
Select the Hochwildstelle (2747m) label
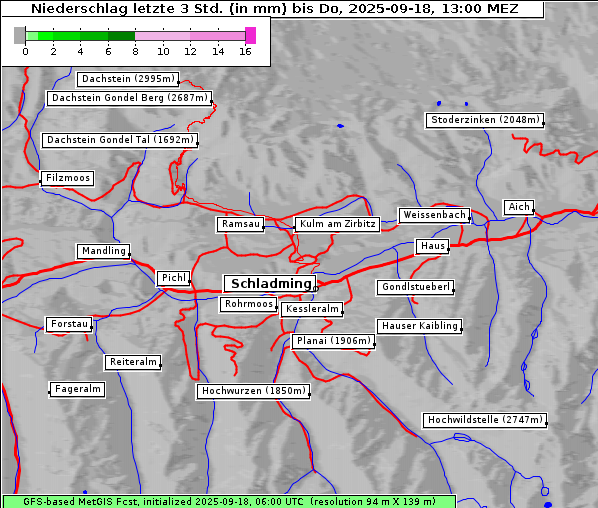[485, 420]
